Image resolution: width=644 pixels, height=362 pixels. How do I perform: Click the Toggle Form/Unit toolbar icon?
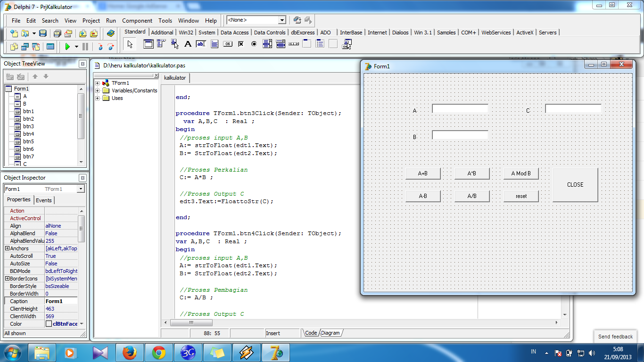coord(36,47)
